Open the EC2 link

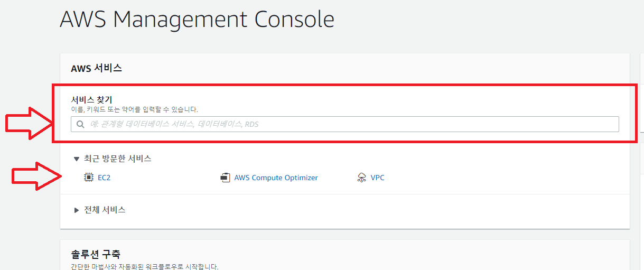pyautogui.click(x=104, y=178)
